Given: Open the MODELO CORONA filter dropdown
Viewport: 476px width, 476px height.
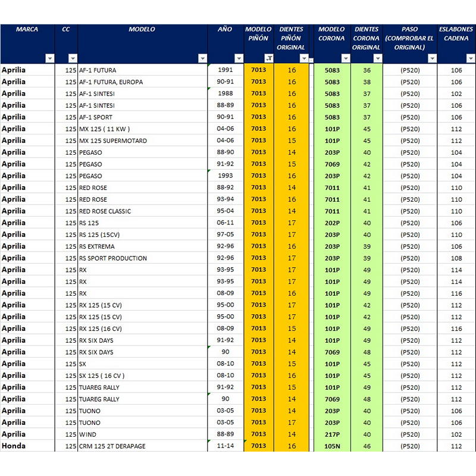Looking at the screenshot, I should 346,58.
